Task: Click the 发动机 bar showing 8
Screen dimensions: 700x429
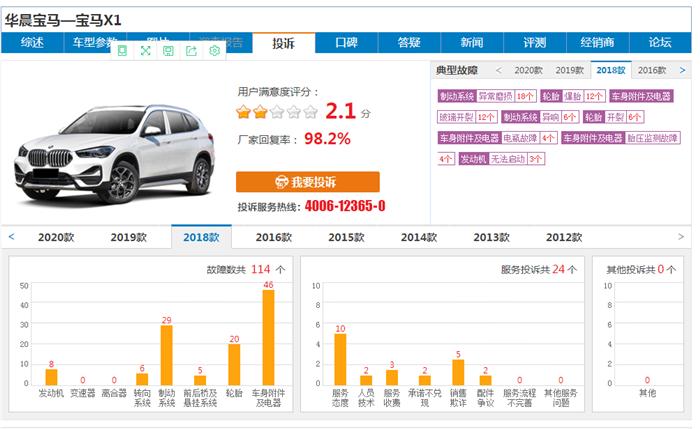Action: pyautogui.click(x=51, y=377)
